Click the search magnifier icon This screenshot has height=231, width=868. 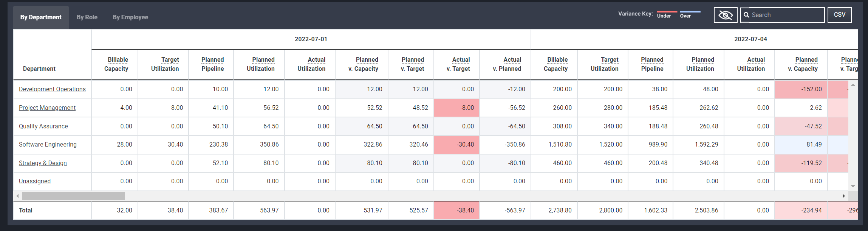pyautogui.click(x=746, y=15)
